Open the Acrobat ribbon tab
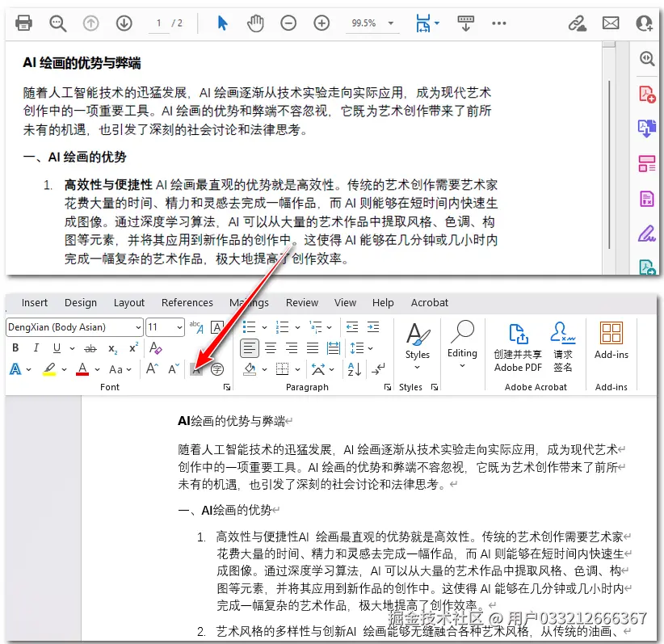 tap(430, 302)
